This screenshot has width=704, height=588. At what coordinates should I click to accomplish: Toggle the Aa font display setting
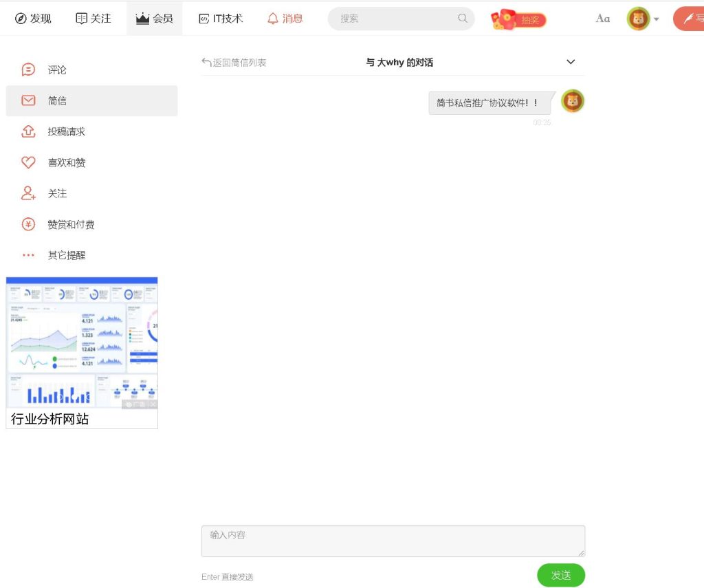point(603,19)
